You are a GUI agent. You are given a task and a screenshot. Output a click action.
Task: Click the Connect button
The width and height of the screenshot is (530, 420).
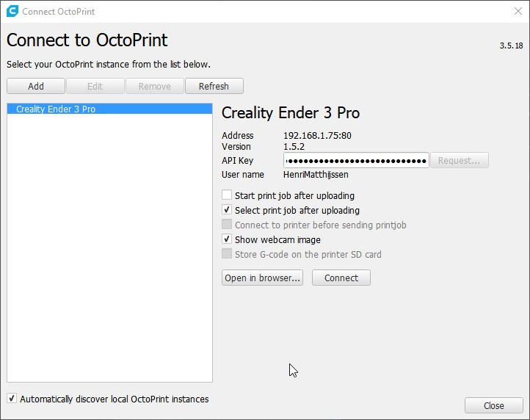[341, 278]
